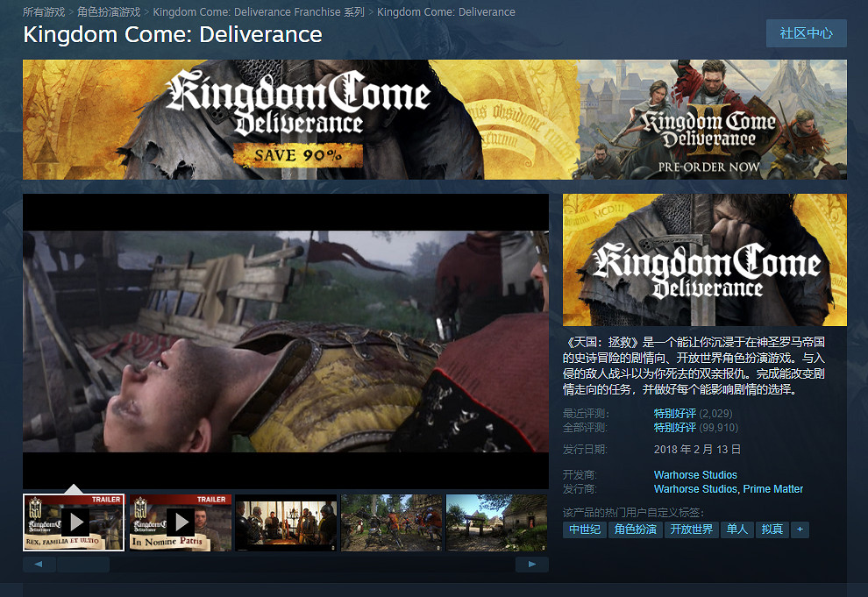Open 角色扮演游戏 breadcrumb link

[x=109, y=12]
